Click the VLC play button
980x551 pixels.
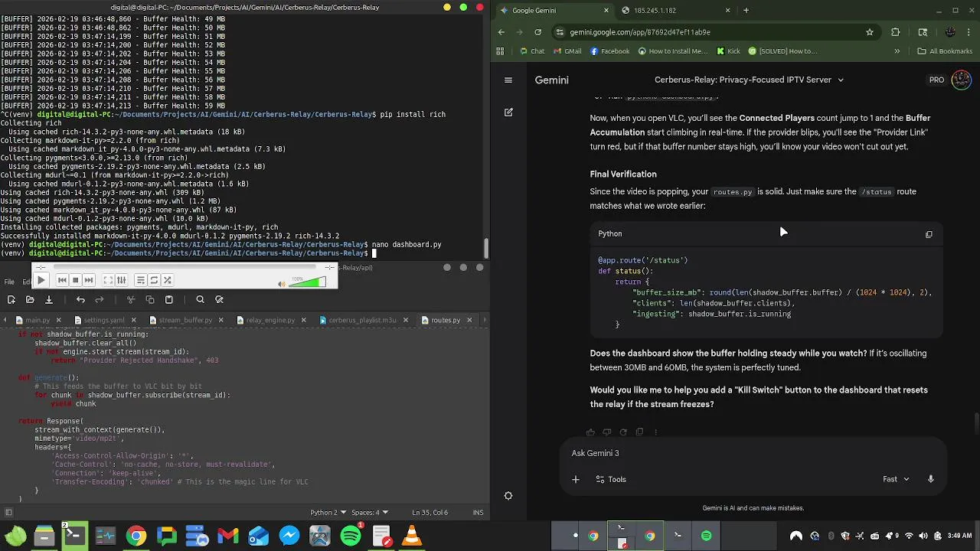[41, 280]
